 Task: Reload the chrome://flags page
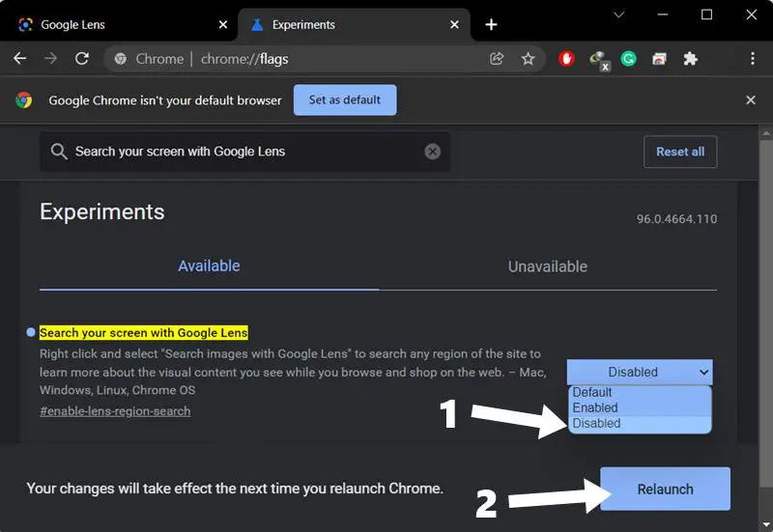click(x=82, y=59)
